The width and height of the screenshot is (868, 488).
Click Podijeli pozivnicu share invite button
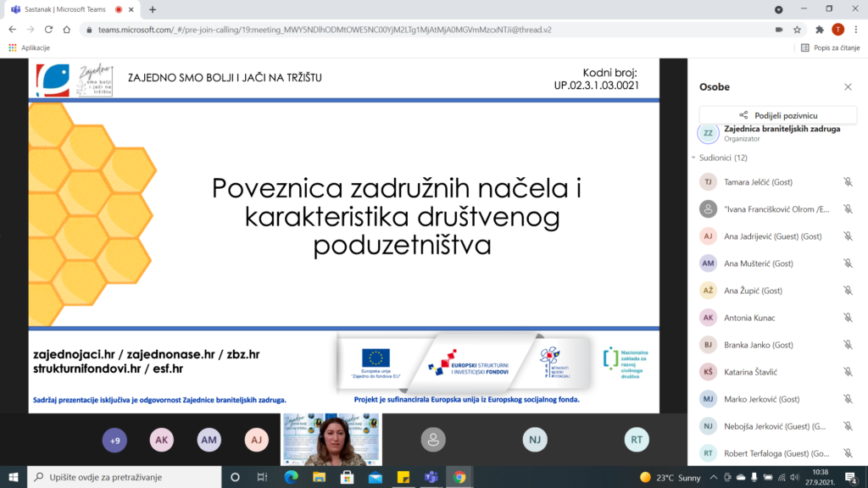point(777,115)
